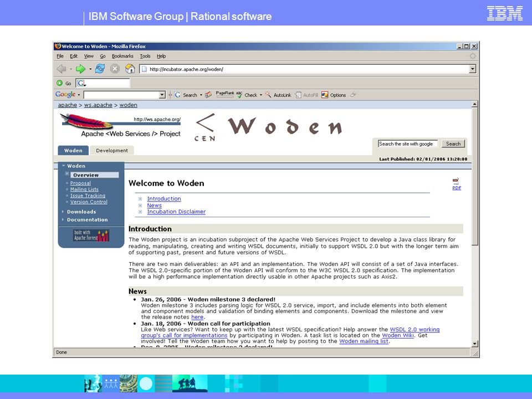Open the Proposal sidebar link
The image size is (532, 399).
click(x=80, y=183)
